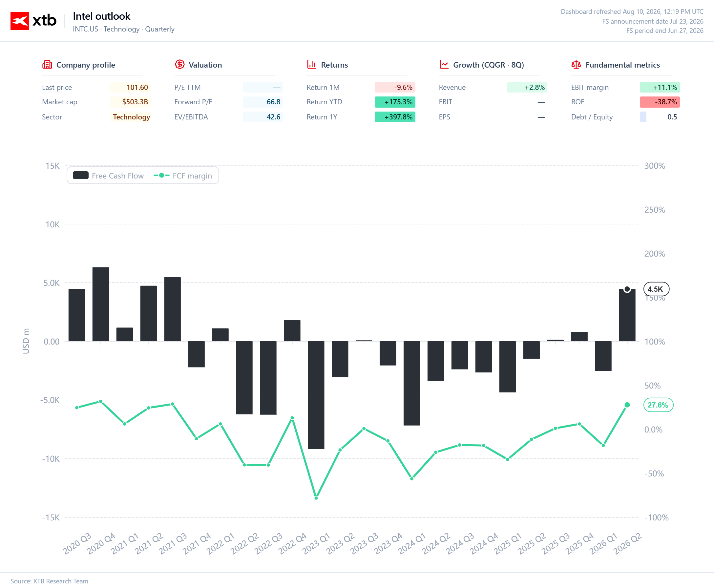Click the Valuation dollar icon
The height and width of the screenshot is (588, 714).
click(179, 64)
